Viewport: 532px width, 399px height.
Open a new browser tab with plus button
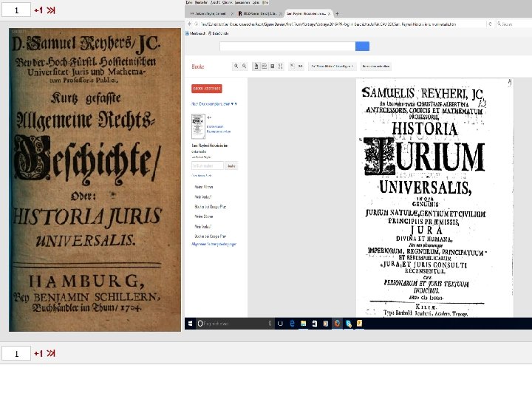coord(337,13)
